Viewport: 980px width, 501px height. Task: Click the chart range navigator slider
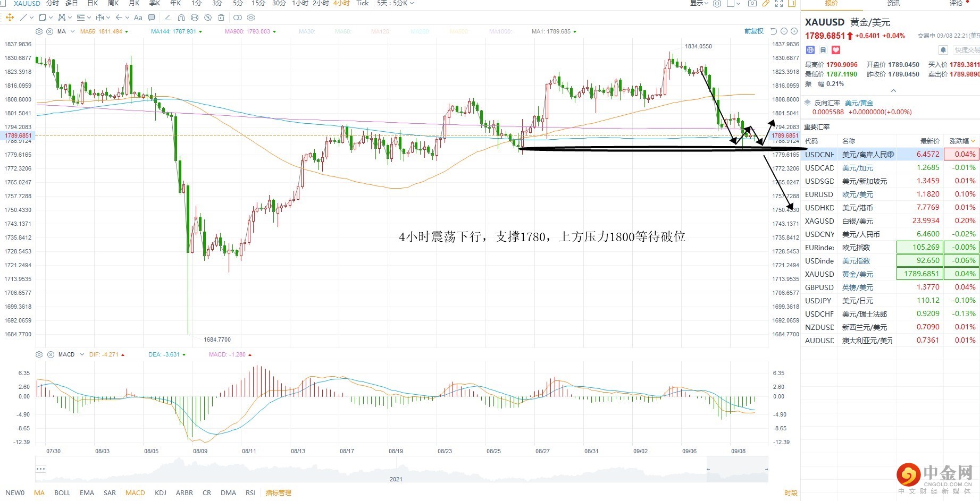[x=737, y=469]
